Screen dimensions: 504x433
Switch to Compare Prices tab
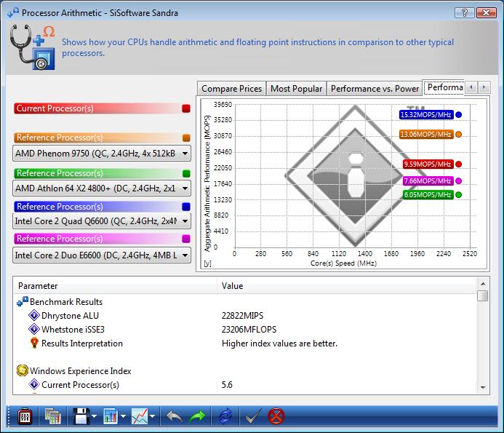tap(232, 89)
